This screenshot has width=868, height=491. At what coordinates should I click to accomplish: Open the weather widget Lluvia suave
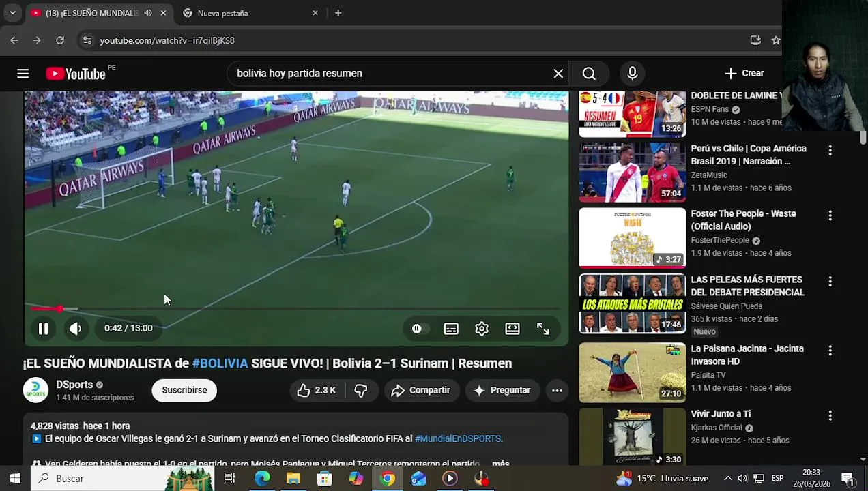pos(662,479)
